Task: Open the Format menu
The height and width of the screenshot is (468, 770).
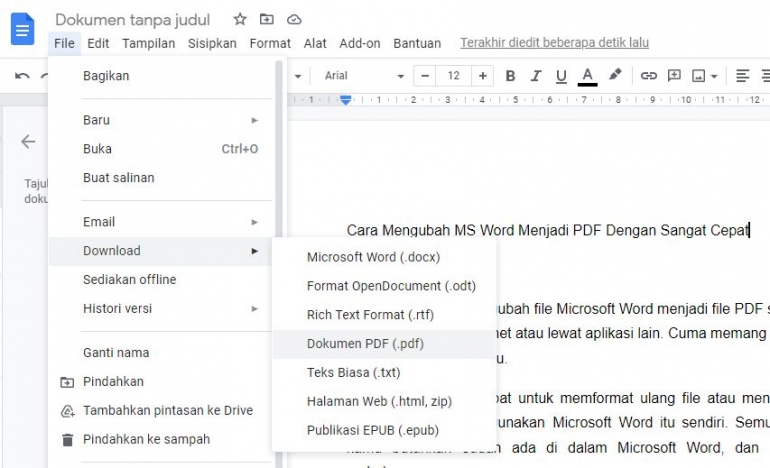Action: click(x=270, y=43)
